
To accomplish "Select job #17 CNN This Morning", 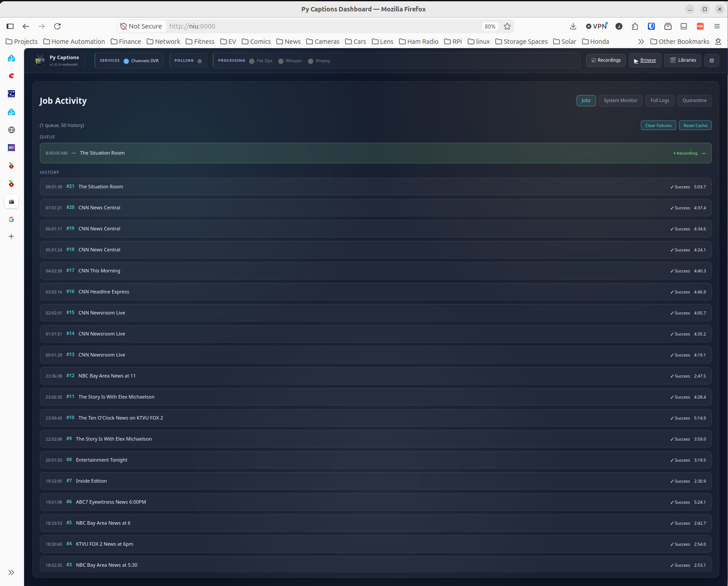I will pyautogui.click(x=375, y=271).
